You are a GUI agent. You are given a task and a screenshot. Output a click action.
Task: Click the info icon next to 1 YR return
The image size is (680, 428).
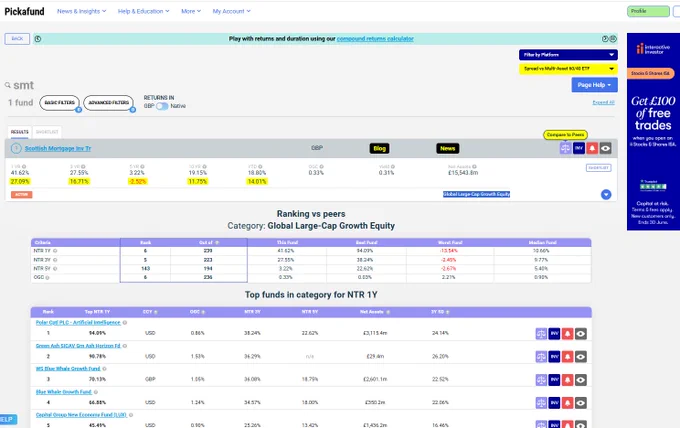24,167
